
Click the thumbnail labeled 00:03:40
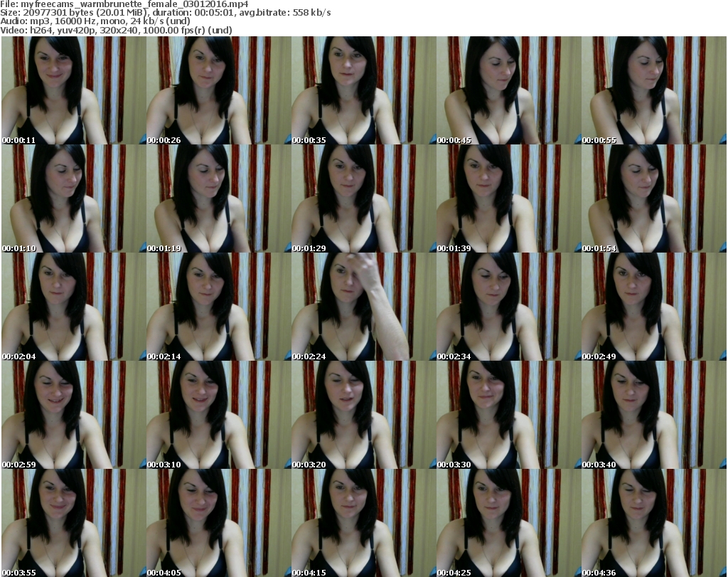(x=654, y=415)
